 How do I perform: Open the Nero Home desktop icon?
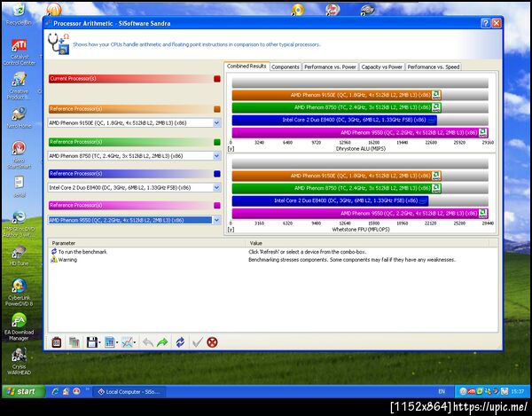click(19, 117)
